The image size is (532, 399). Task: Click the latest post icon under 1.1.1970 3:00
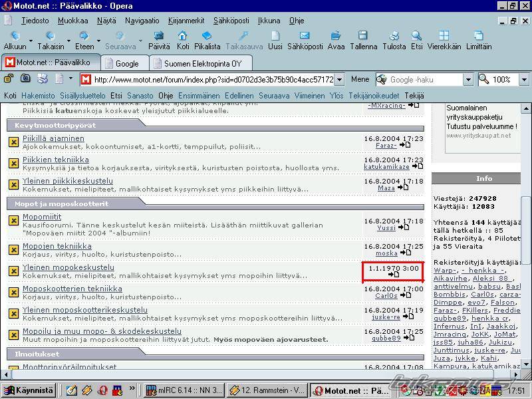(x=394, y=274)
